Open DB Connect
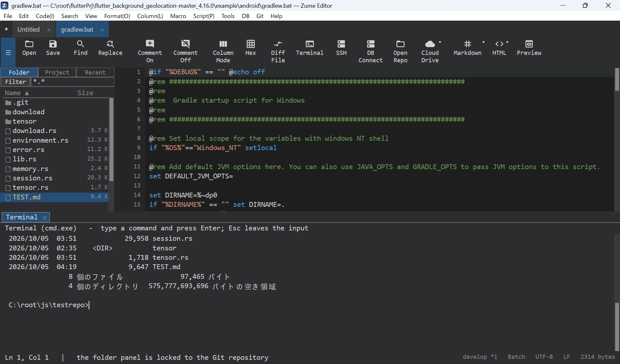The width and height of the screenshot is (620, 364). pyautogui.click(x=370, y=52)
